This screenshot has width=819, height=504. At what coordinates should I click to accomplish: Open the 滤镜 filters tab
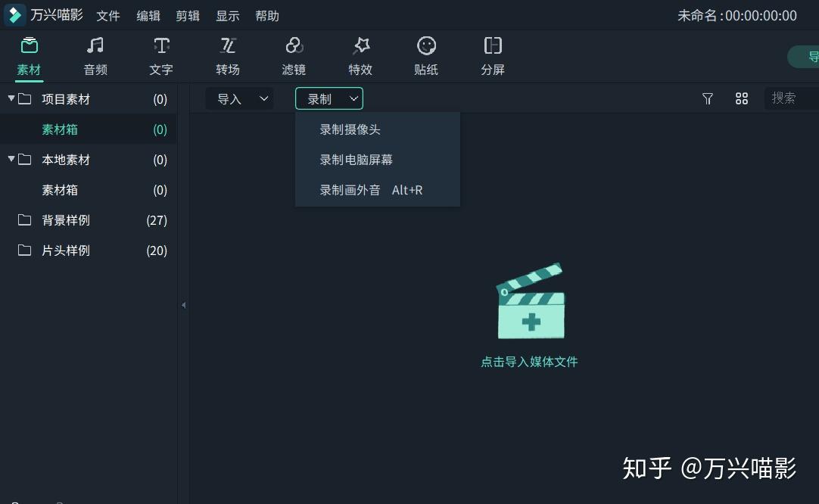[294, 57]
